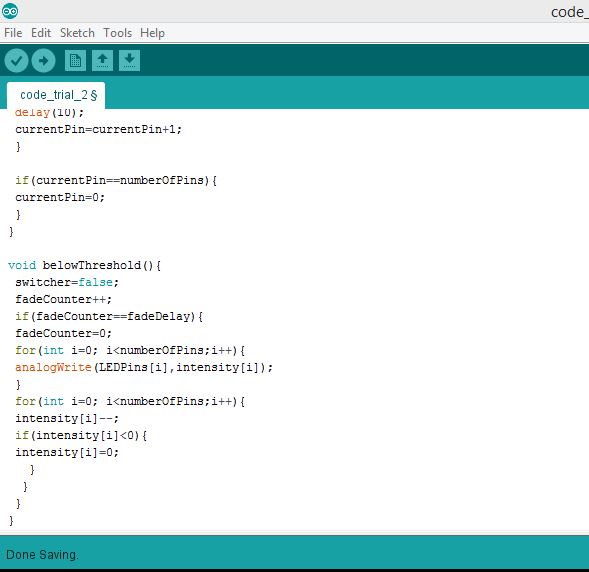
Task: Click the analogWrite(LEDPins[i],intensity[i]); line
Action: (144, 367)
